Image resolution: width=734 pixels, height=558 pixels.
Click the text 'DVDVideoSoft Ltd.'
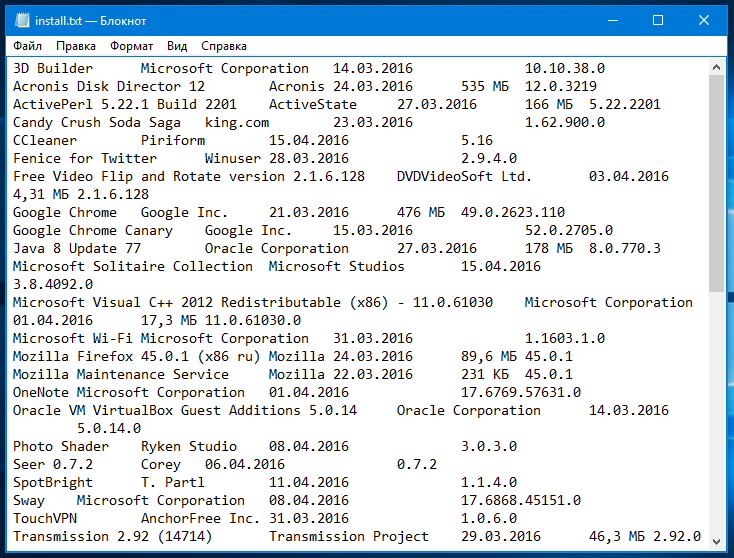click(464, 176)
